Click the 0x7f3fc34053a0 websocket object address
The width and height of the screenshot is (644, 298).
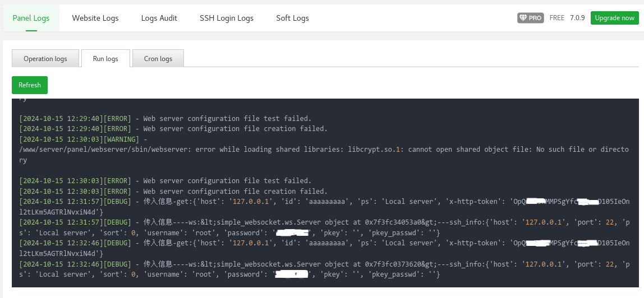pyautogui.click(x=393, y=222)
